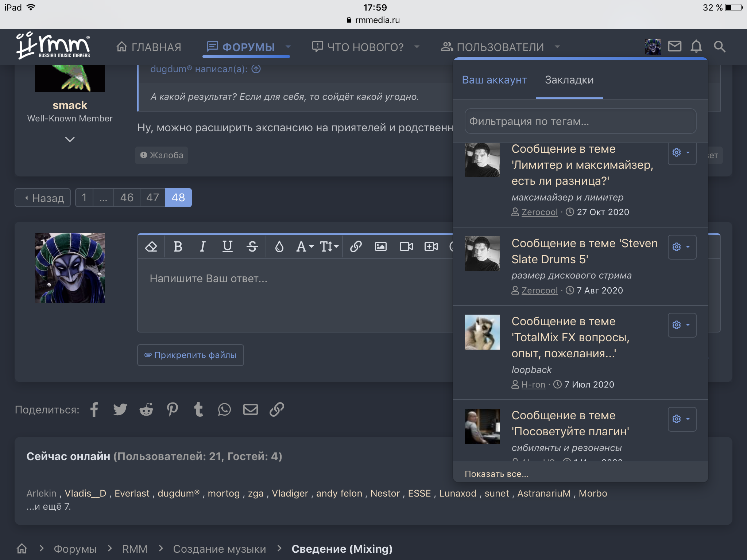Viewport: 747px width, 560px height.
Task: Toggle italic text in reply editor
Action: [x=202, y=247]
